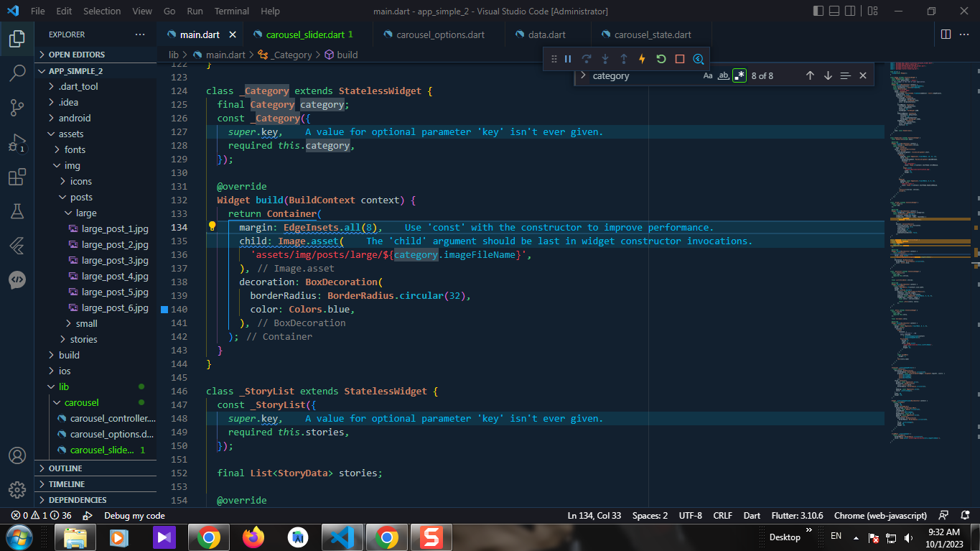Toggle Match Case in find widget

[x=708, y=75]
